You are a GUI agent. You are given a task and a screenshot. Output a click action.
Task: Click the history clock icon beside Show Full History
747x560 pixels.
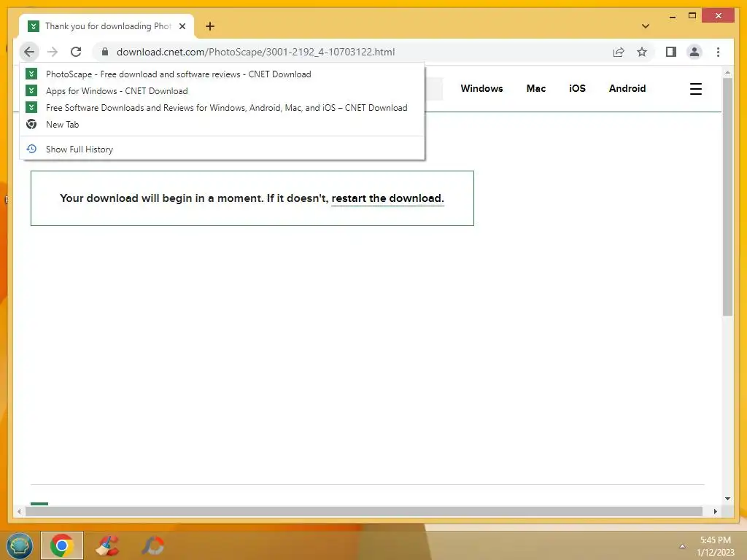pyautogui.click(x=31, y=149)
